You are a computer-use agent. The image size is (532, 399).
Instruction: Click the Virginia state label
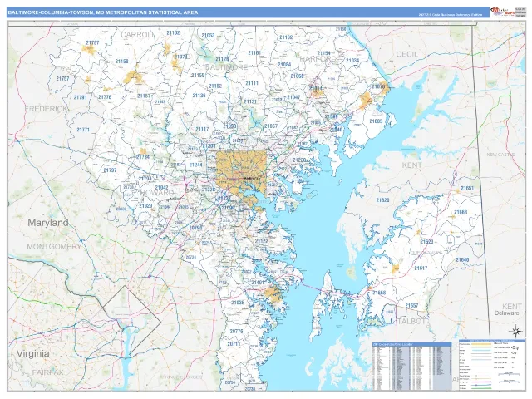33,353
